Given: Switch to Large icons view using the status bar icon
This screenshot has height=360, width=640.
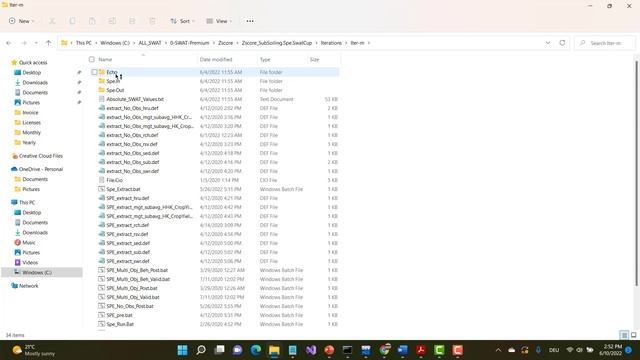Looking at the screenshot, I should click(x=633, y=335).
